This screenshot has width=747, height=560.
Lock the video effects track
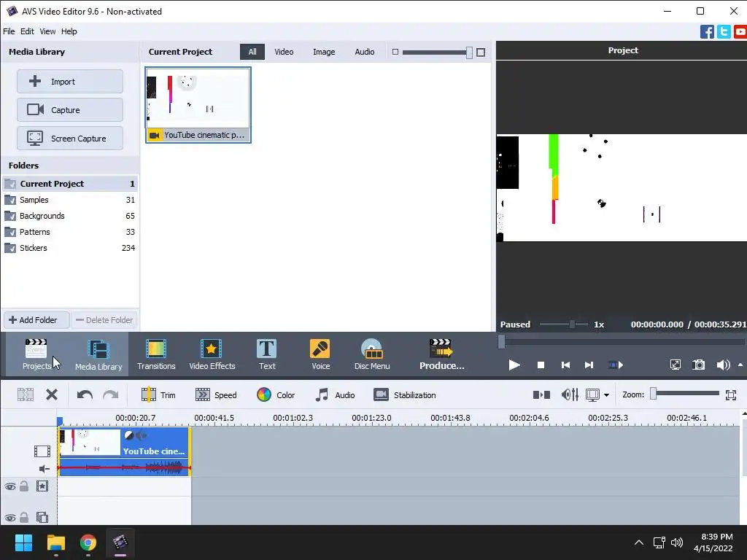pos(24,486)
